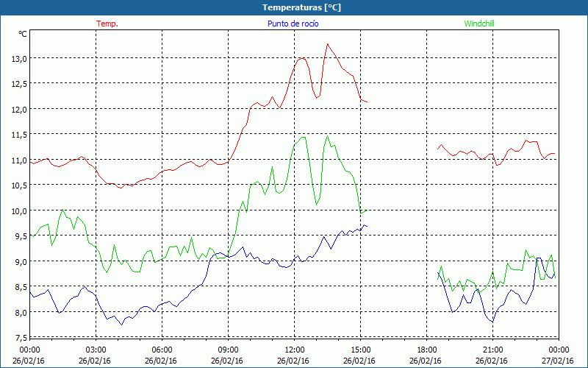
Task: Click the 06:00 time axis label
Action: coord(162,350)
